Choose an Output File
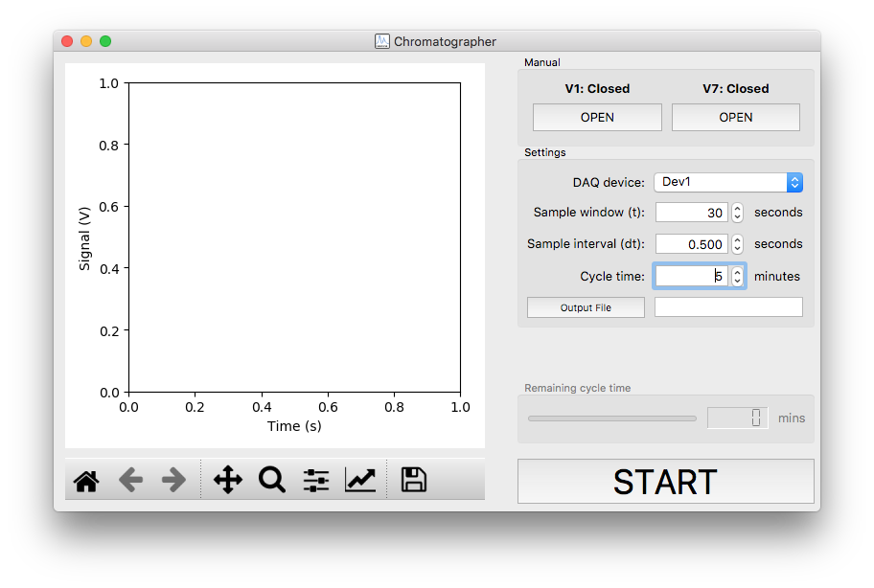874x588 pixels. click(x=586, y=307)
